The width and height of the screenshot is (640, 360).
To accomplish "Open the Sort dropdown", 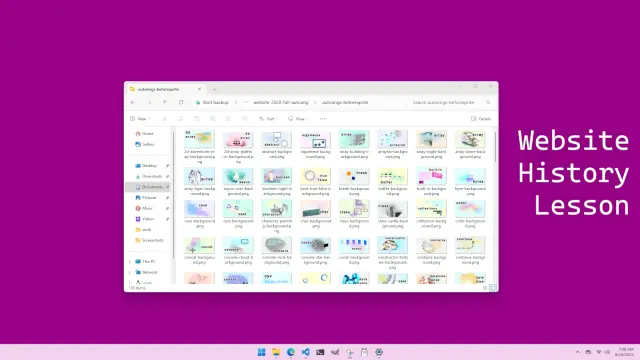I will click(268, 119).
